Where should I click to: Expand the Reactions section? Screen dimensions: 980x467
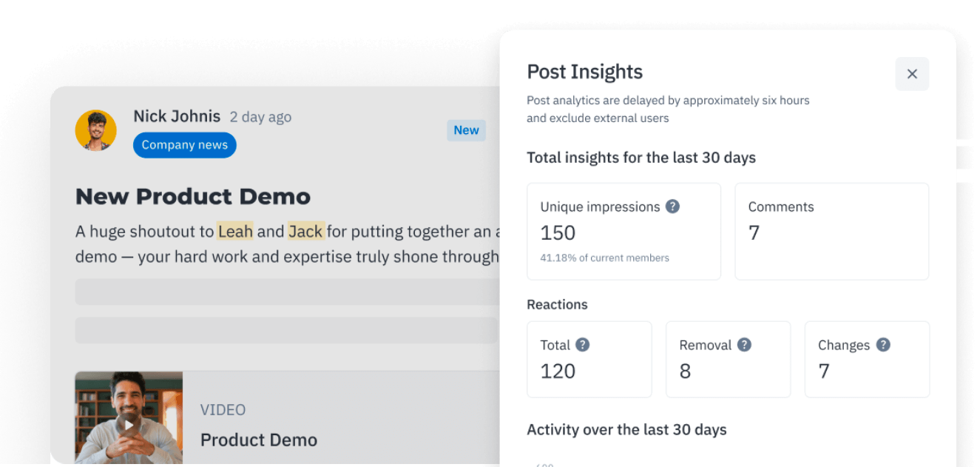point(557,304)
